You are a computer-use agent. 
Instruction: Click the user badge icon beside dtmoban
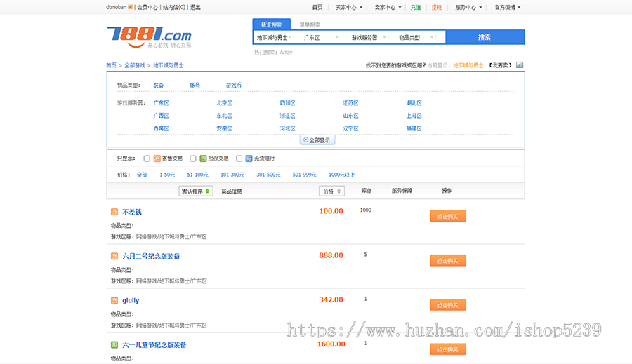click(x=130, y=8)
